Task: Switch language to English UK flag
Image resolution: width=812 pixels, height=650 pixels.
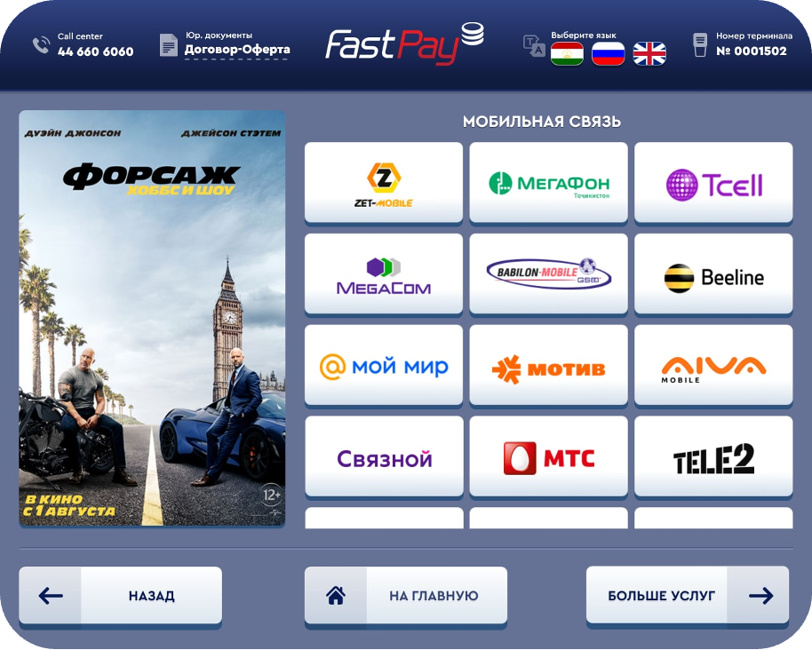Action: [x=649, y=54]
